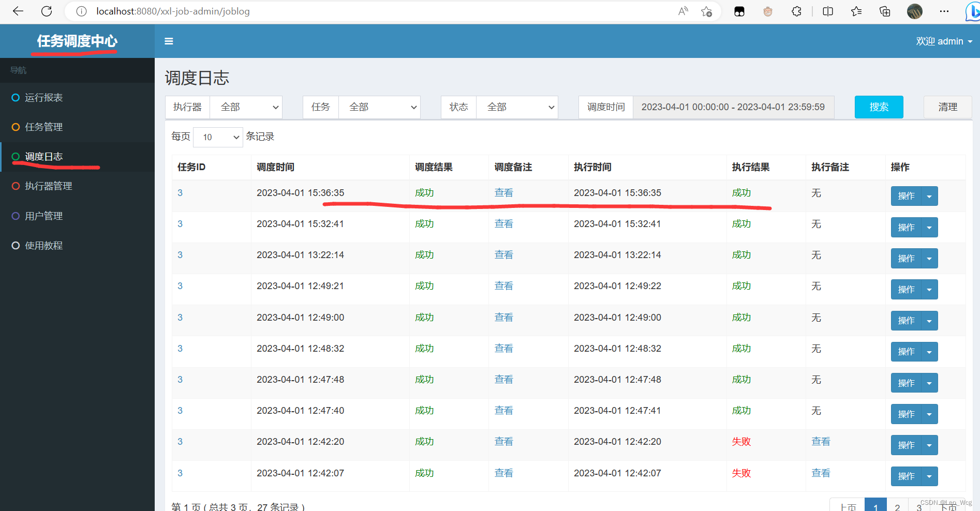
Task: Click the browser profile avatar
Action: (x=914, y=11)
